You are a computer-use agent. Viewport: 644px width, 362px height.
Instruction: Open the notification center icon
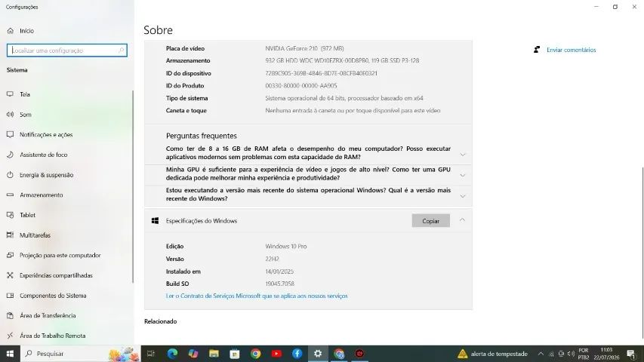coord(631,354)
